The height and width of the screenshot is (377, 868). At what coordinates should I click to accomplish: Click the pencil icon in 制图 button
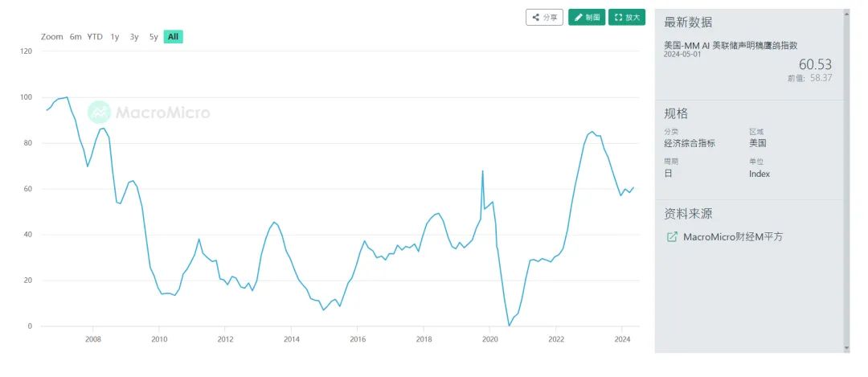(x=578, y=17)
